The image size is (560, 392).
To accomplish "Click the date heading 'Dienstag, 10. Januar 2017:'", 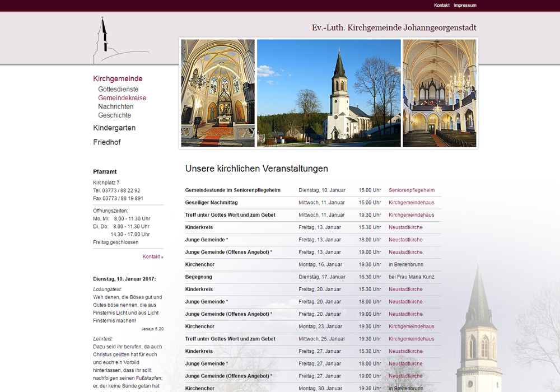I will click(x=125, y=279).
